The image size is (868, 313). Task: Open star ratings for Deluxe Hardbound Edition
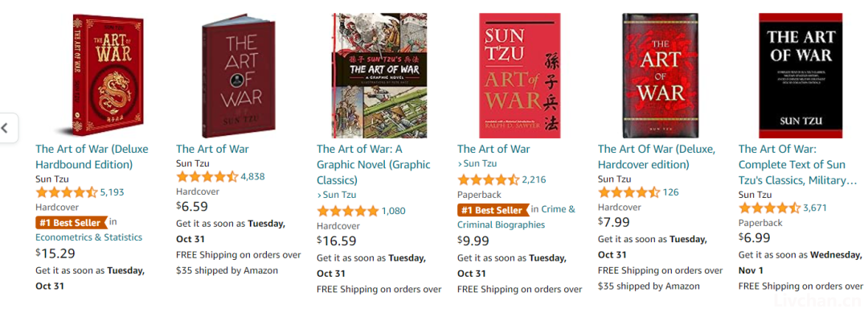tap(67, 192)
